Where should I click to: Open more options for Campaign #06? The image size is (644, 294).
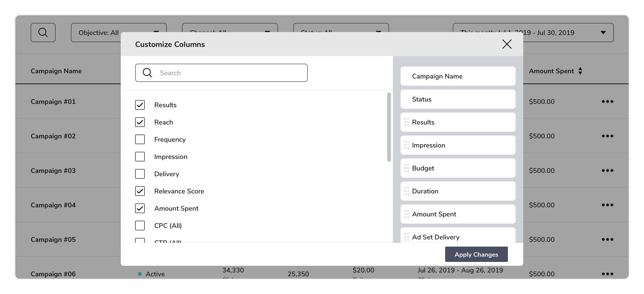click(x=608, y=274)
